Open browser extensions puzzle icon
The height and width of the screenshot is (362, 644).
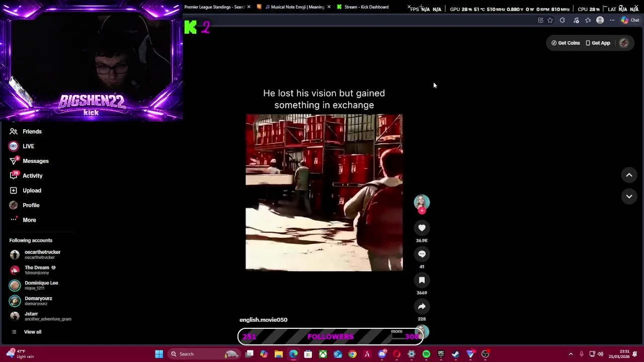click(x=562, y=20)
